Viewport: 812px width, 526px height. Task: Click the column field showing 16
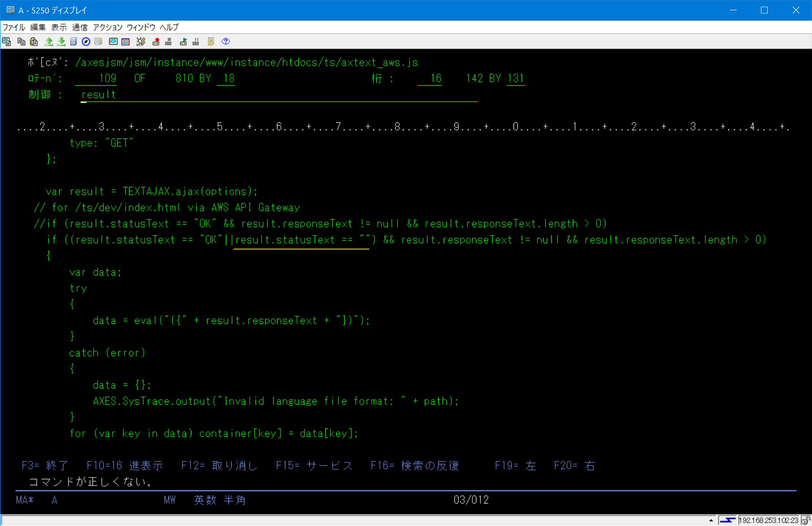[429, 79]
